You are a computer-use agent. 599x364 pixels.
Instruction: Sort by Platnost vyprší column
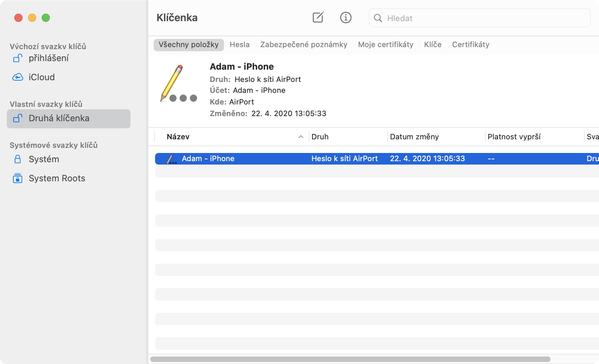click(514, 137)
